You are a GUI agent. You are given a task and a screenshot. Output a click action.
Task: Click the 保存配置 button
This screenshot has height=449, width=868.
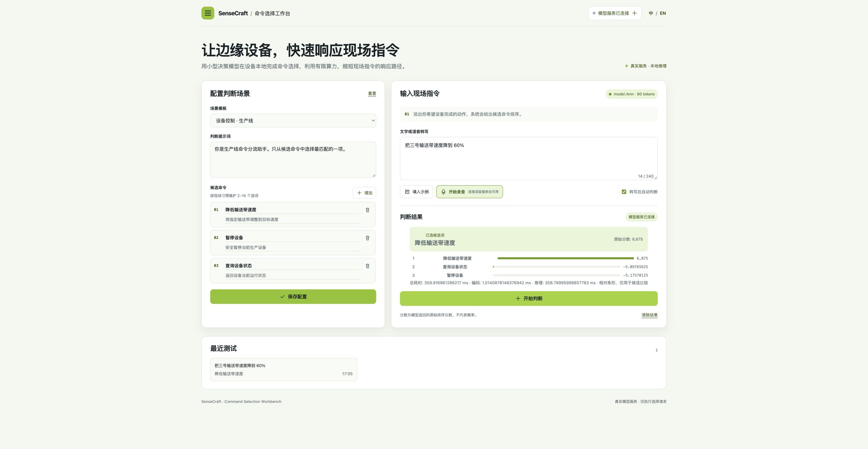click(293, 297)
